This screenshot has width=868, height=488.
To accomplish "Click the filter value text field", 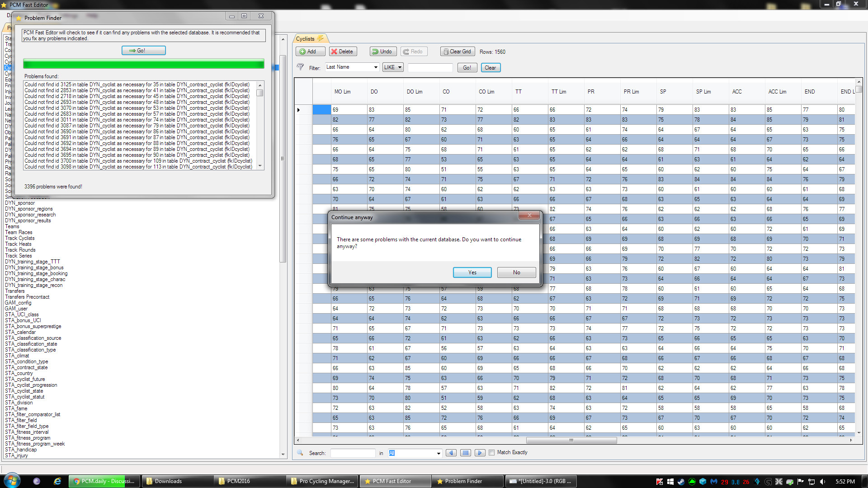I will click(x=430, y=67).
